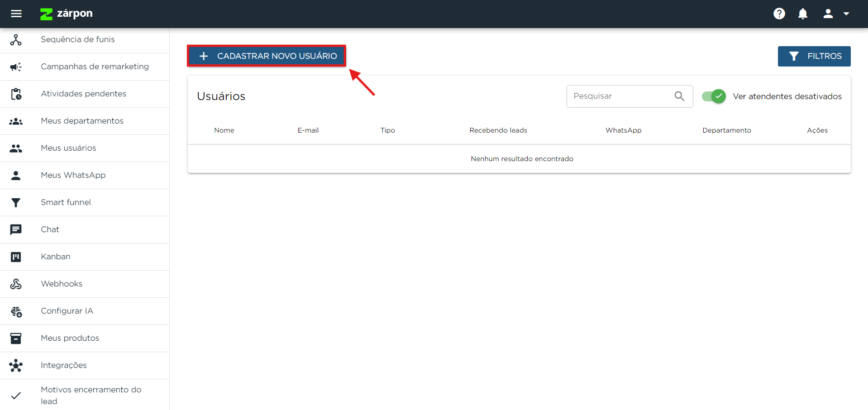Viewport: 868px width, 410px height.
Task: Click the help question mark icon
Action: pos(779,14)
